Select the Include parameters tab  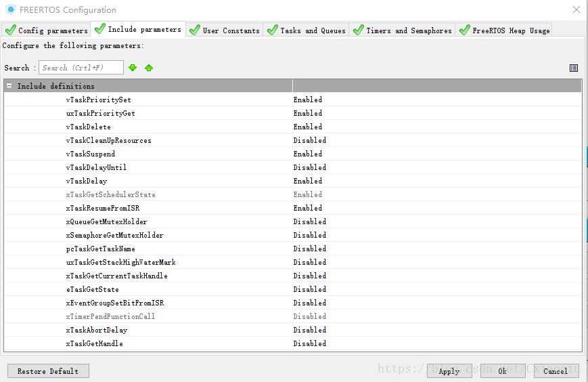138,29
